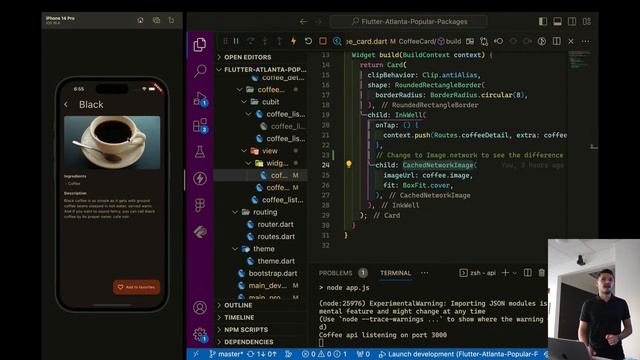Open panel more views ellipsis
This screenshot has height=360, width=640.
coord(425,273)
